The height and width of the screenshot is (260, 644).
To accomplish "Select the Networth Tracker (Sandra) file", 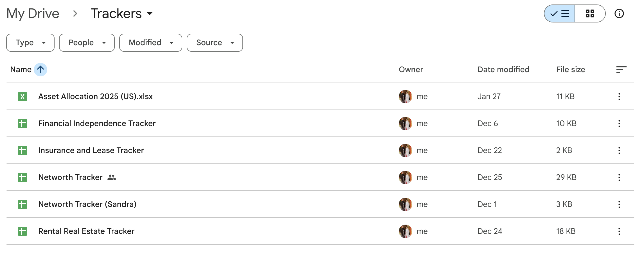I will [x=87, y=204].
